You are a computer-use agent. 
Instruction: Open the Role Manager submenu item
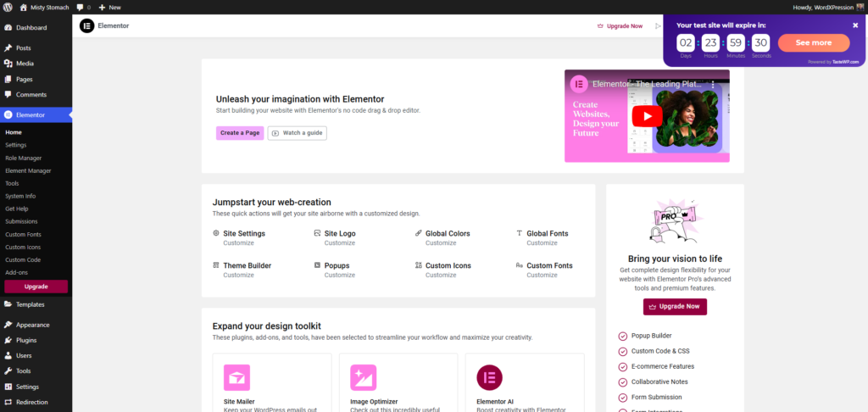pos(23,158)
